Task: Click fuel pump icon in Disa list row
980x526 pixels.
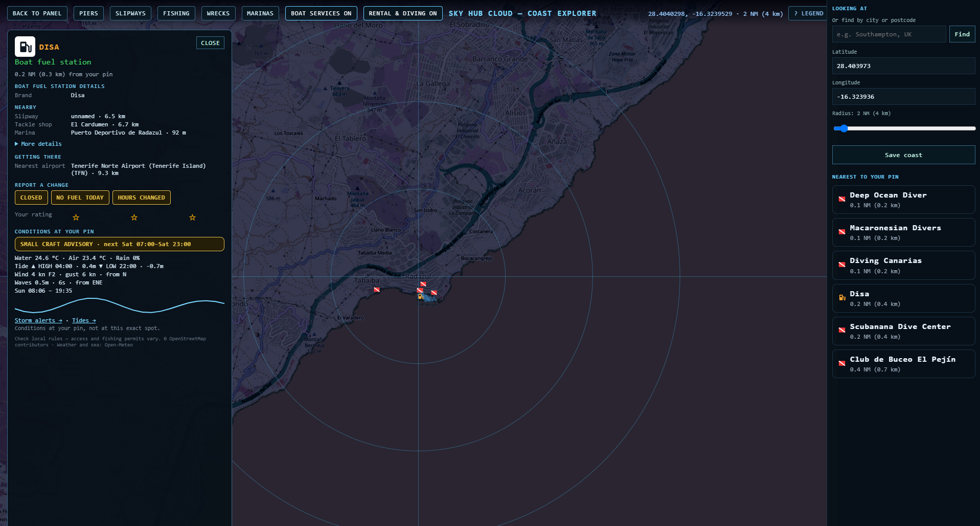Action: (841, 297)
